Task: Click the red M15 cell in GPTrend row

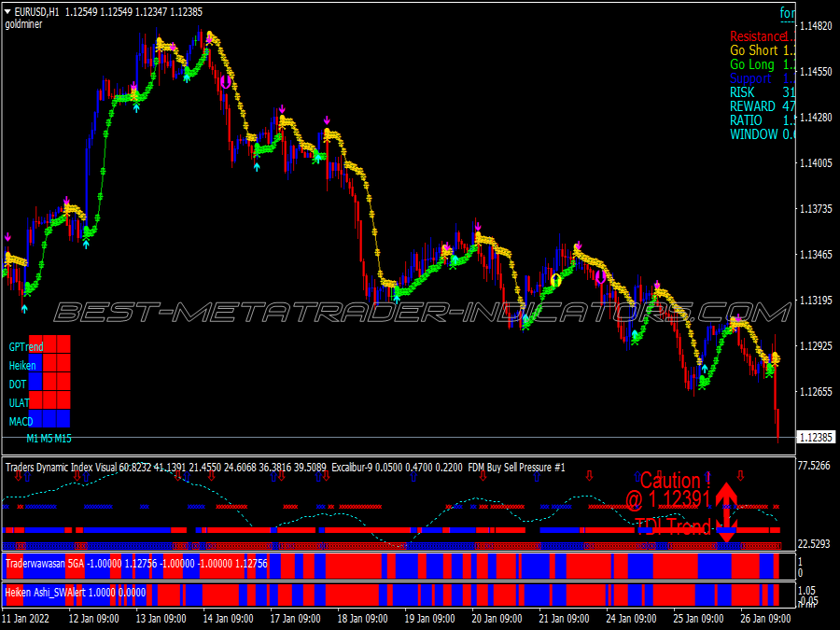Action: point(63,344)
